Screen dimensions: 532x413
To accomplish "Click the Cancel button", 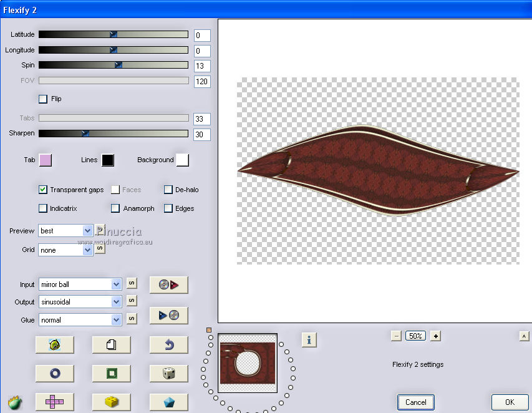I will pos(415,402).
